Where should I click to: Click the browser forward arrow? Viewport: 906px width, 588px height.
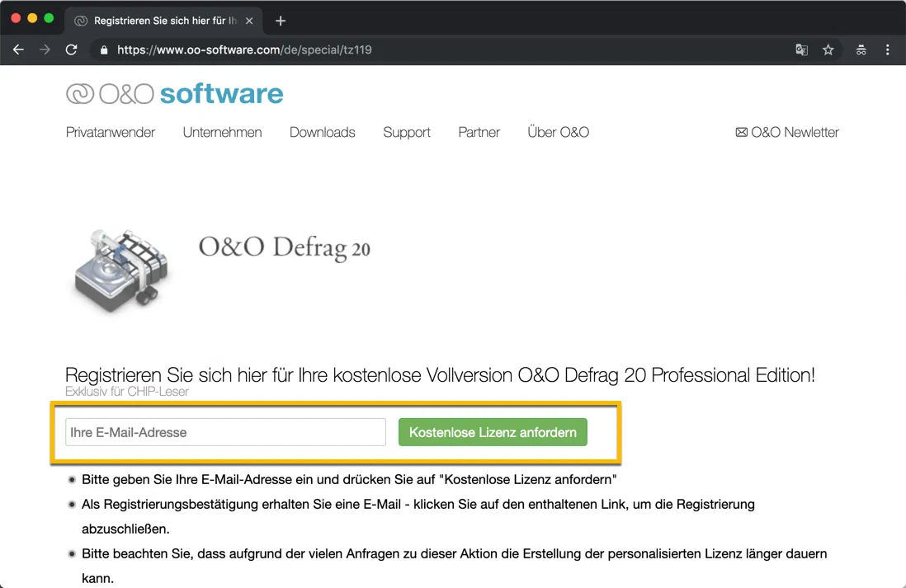[45, 49]
